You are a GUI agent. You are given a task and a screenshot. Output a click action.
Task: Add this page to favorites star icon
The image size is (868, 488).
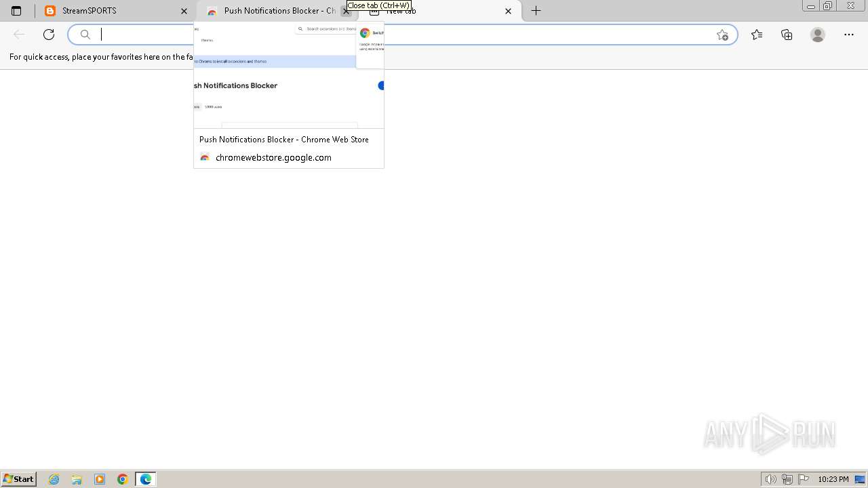pyautogui.click(x=722, y=35)
